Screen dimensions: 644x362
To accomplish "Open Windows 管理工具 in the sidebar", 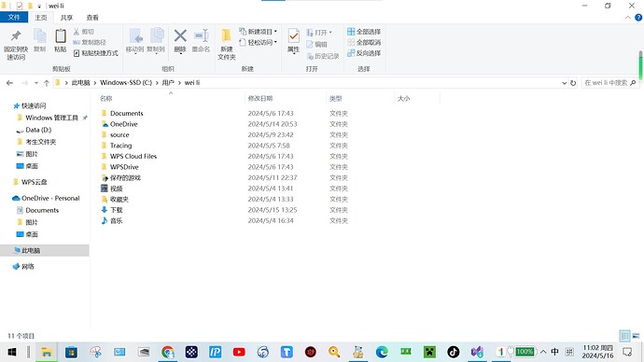I will (x=51, y=118).
